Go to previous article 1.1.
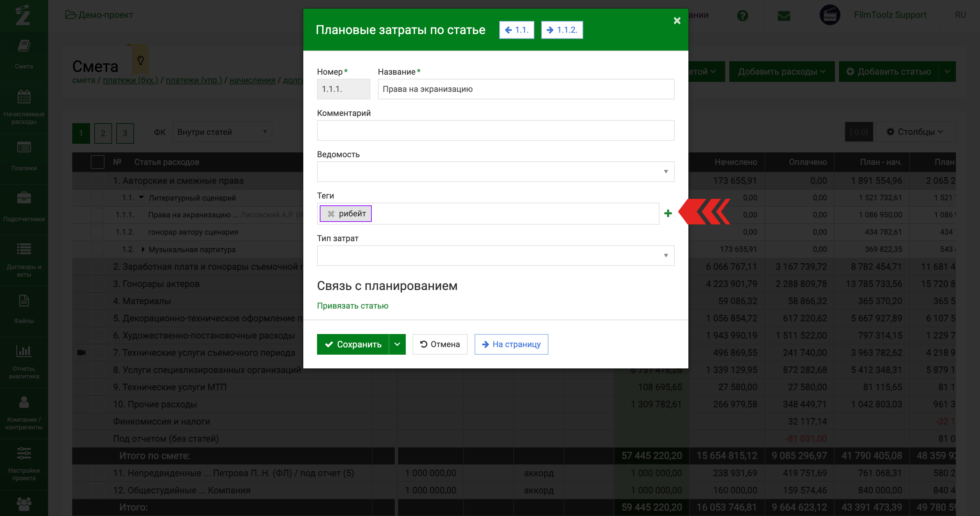This screenshot has width=980, height=516. pyautogui.click(x=516, y=30)
